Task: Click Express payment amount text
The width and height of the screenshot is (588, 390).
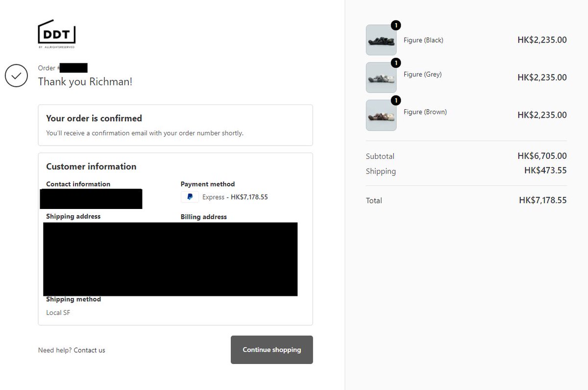Action: tap(235, 197)
